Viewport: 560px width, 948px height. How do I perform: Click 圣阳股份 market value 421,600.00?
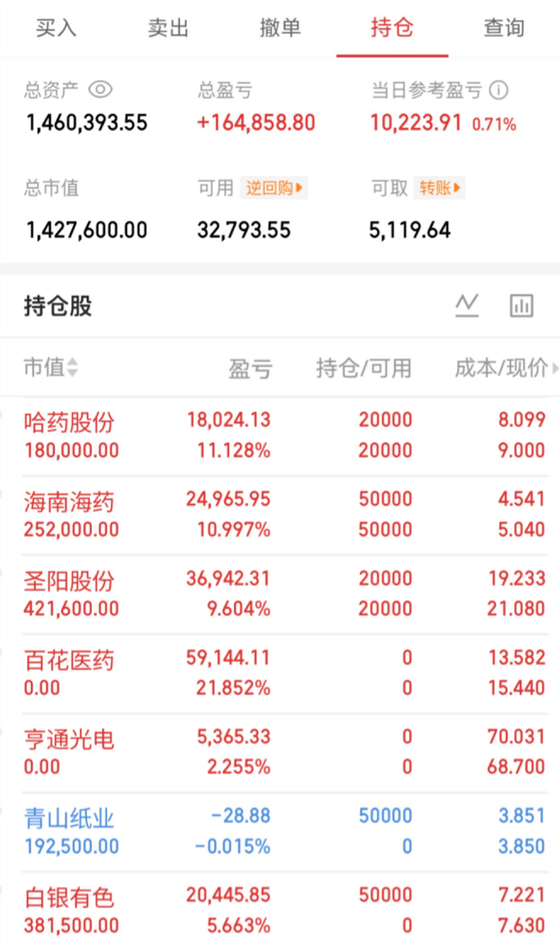(x=71, y=609)
